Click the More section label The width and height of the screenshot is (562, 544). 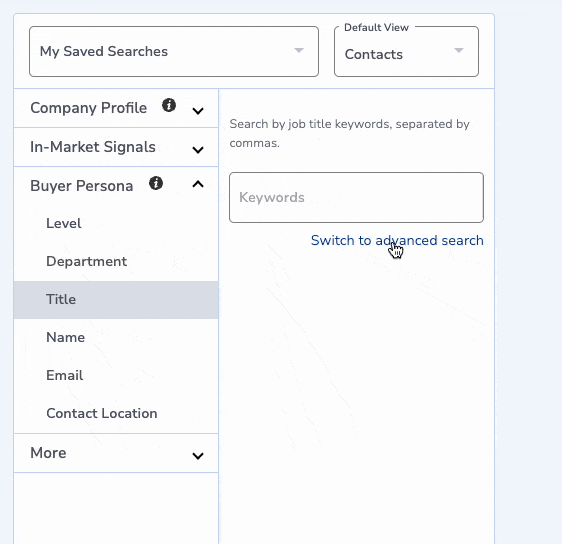click(x=48, y=453)
